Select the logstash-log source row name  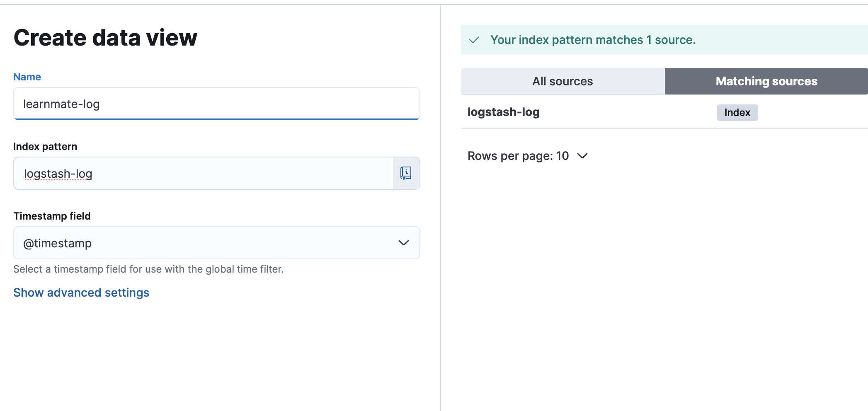(503, 112)
